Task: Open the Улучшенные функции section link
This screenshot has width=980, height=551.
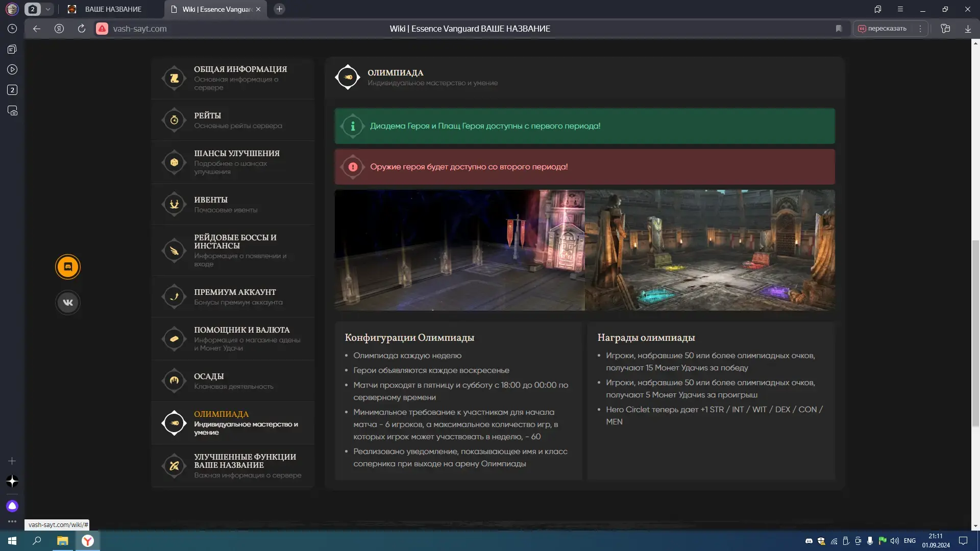Action: point(233,466)
